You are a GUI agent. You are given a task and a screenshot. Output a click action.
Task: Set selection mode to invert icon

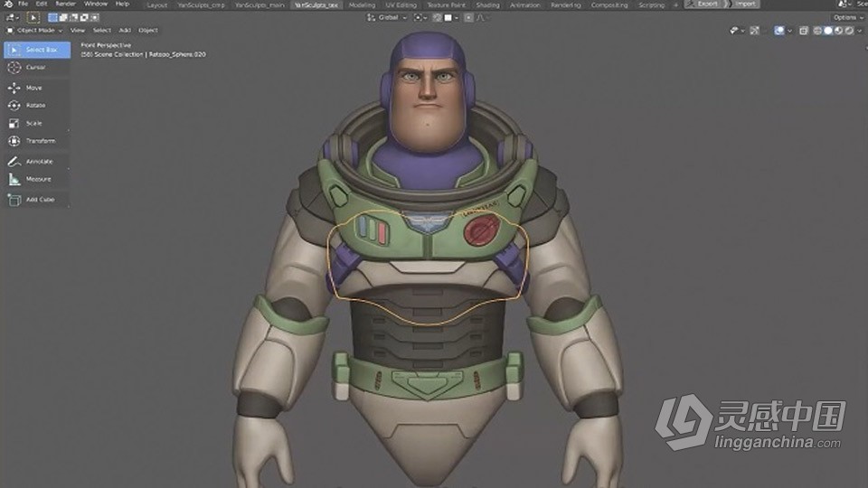tap(84, 18)
